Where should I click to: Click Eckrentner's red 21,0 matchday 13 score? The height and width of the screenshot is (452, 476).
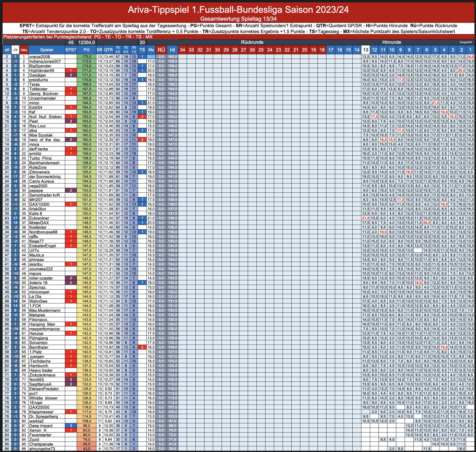pos(366,218)
